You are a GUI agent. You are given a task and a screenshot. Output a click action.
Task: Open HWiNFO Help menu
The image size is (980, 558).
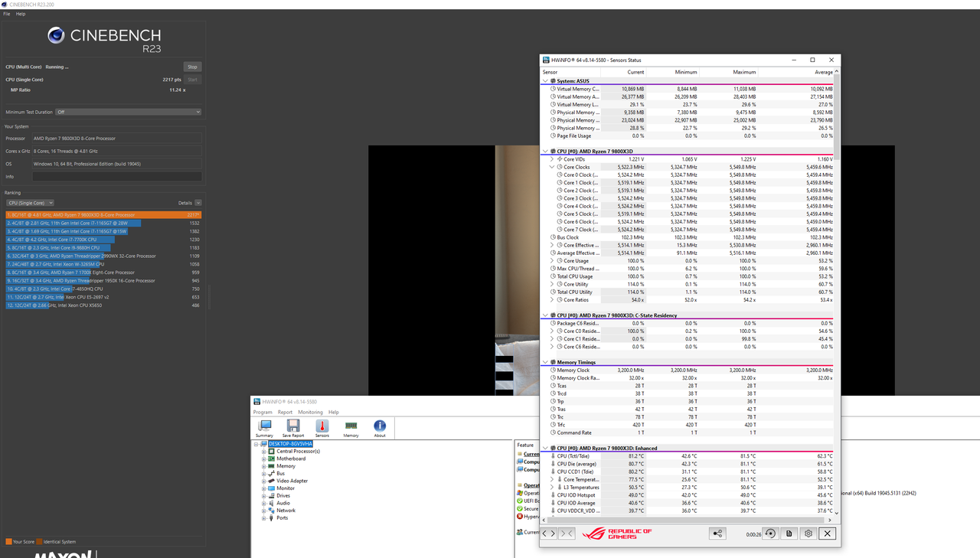click(x=333, y=412)
